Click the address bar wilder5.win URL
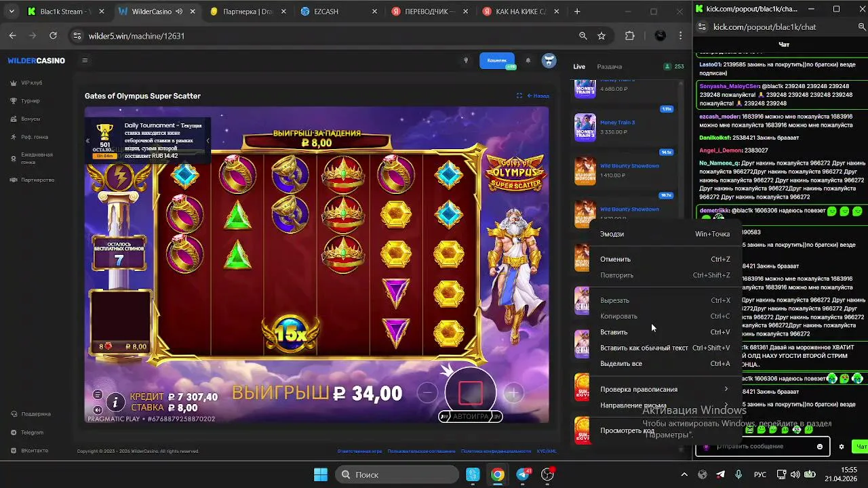Viewport: 868px width, 488px height. (136, 36)
